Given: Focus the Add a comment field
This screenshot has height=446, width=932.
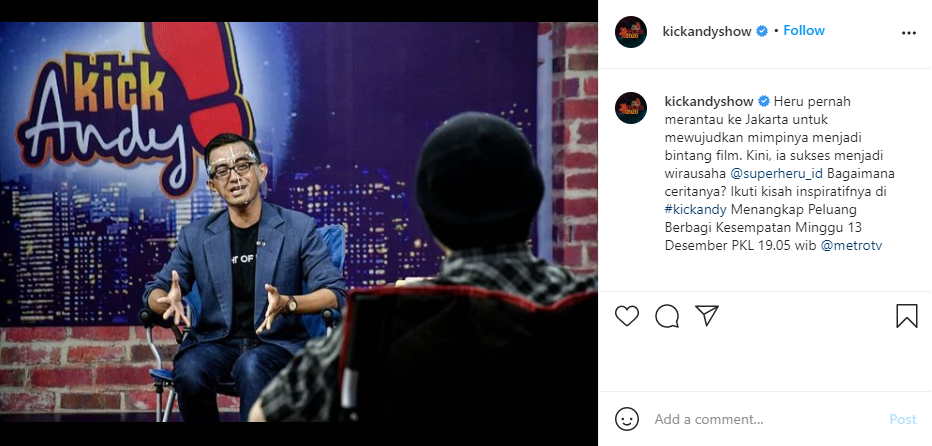Looking at the screenshot, I should (x=767, y=419).
